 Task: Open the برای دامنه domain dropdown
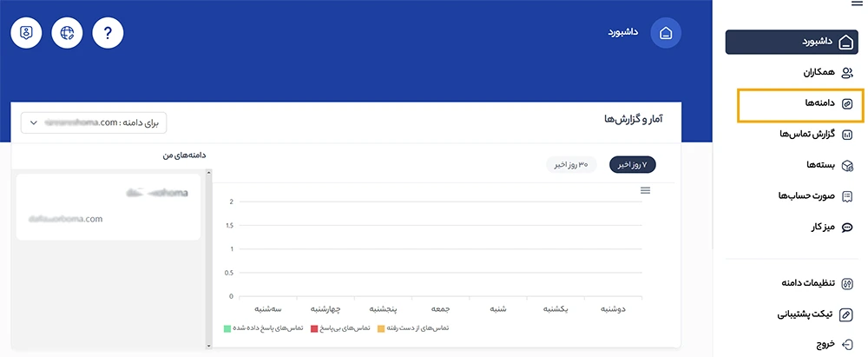[x=94, y=123]
